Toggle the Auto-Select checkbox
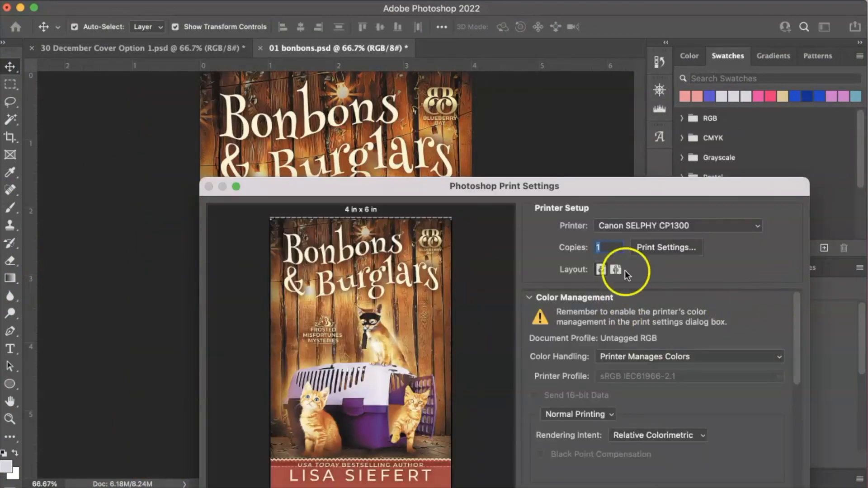The image size is (868, 488). [75, 27]
